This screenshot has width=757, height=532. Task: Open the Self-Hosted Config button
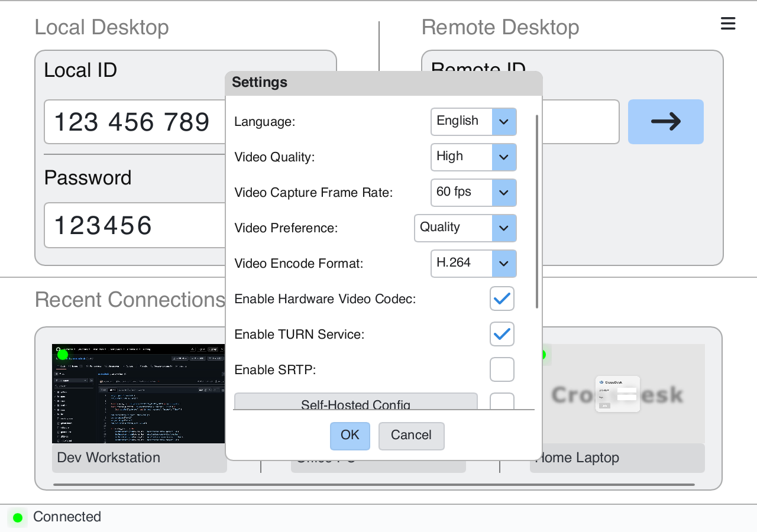[x=356, y=401]
